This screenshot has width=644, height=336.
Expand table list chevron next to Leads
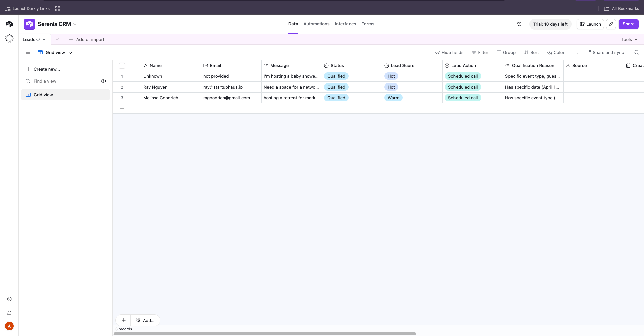click(57, 39)
